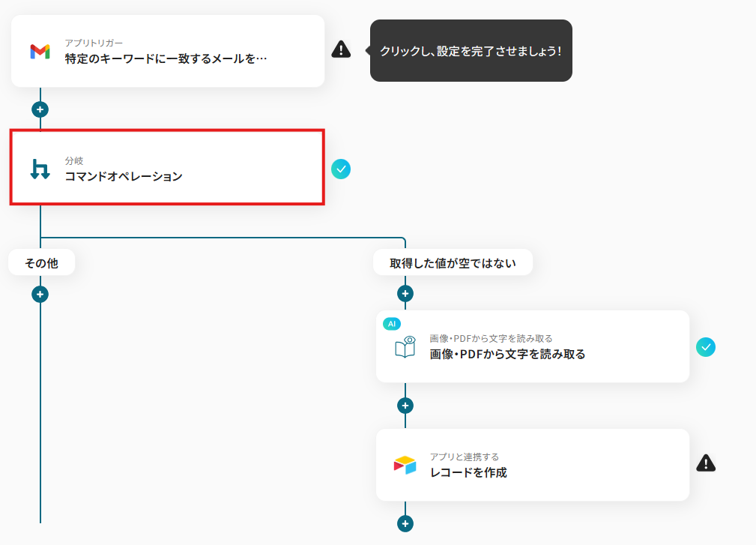Open the Gmail app trigger step card
Screen dimensions: 756x545
click(168, 51)
